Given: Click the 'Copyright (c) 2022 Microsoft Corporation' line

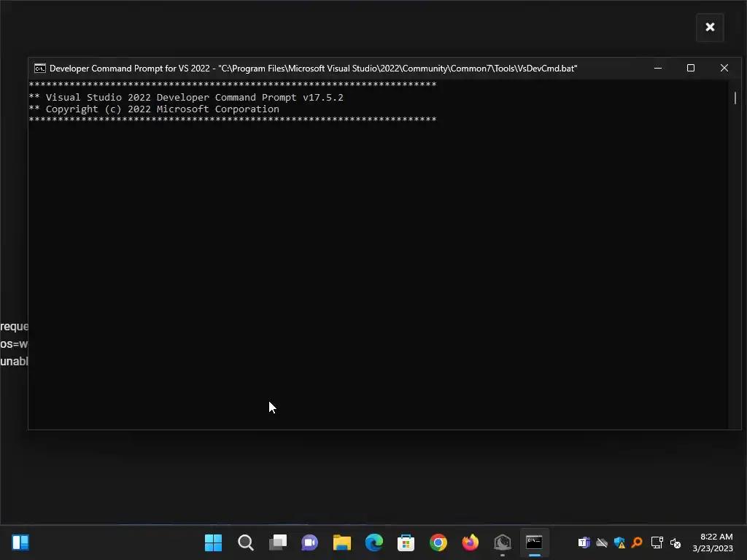Looking at the screenshot, I should click(155, 109).
